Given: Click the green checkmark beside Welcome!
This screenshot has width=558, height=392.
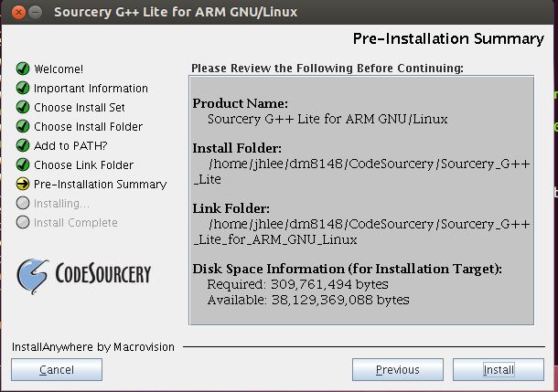Looking at the screenshot, I should tap(22, 69).
